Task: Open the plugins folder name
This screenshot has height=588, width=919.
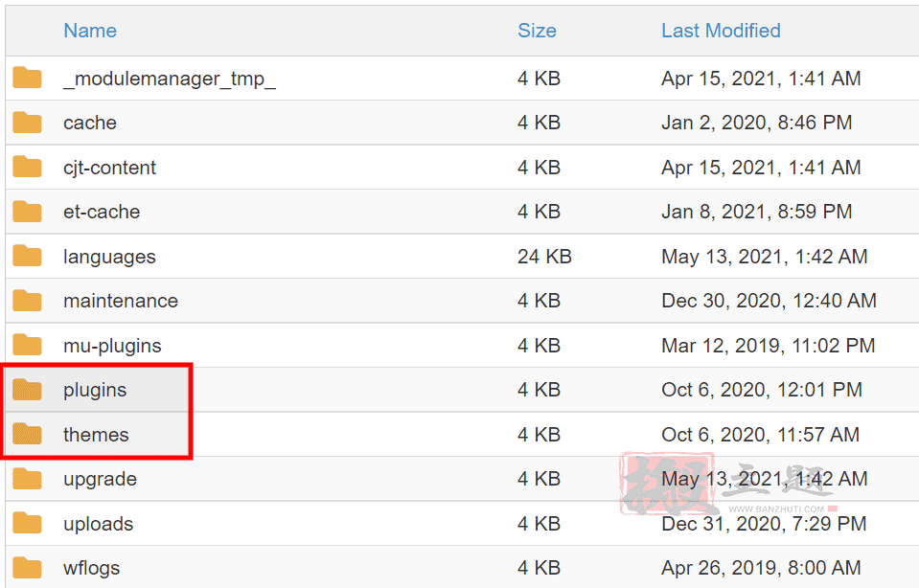Action: pyautogui.click(x=95, y=390)
